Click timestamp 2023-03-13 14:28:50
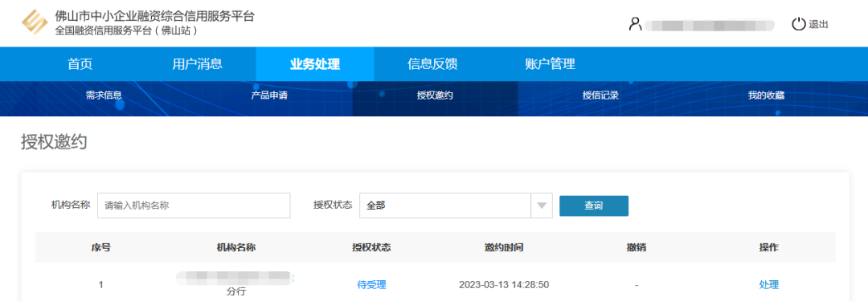This screenshot has width=868, height=301. click(x=504, y=285)
